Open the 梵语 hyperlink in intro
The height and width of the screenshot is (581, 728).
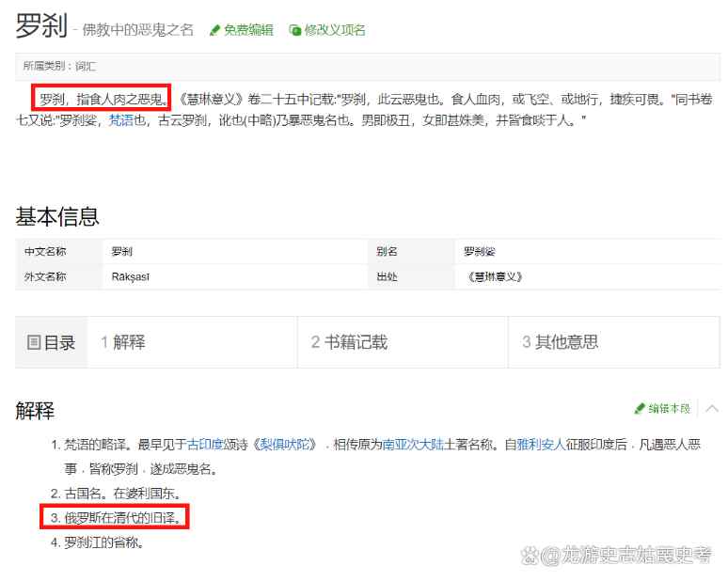click(121, 120)
